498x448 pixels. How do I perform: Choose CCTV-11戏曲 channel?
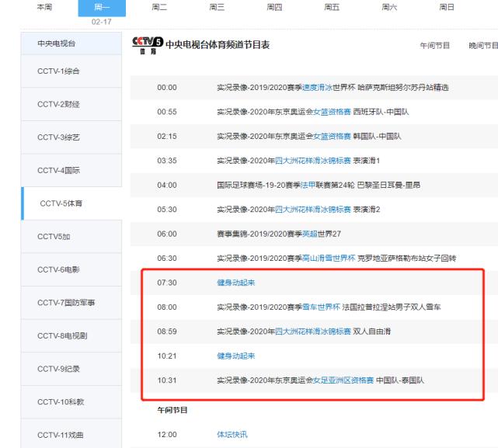[x=71, y=434]
